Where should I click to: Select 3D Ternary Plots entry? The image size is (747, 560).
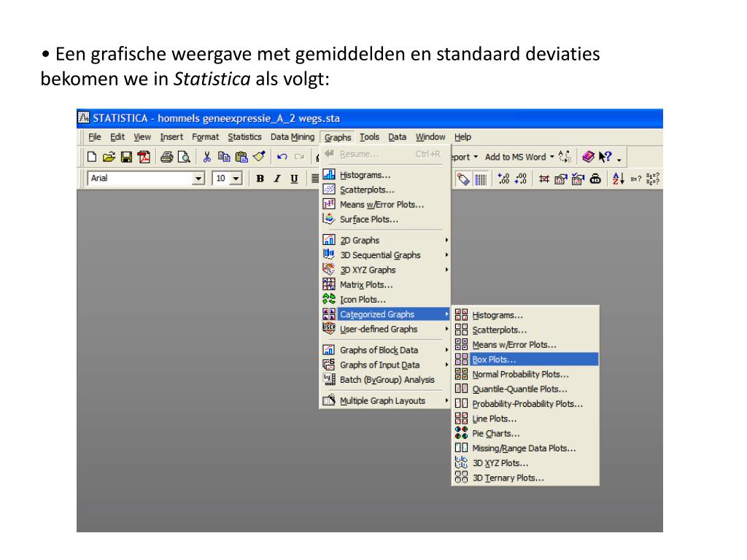(525, 478)
